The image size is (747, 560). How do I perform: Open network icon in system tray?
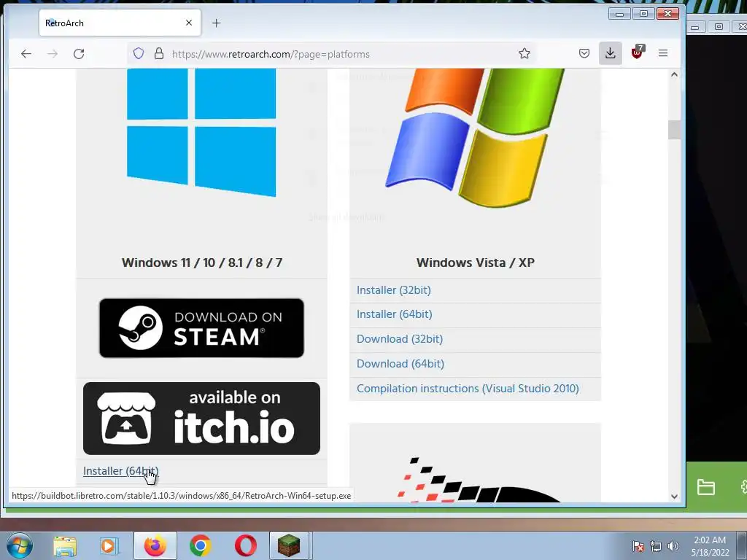[656, 546]
